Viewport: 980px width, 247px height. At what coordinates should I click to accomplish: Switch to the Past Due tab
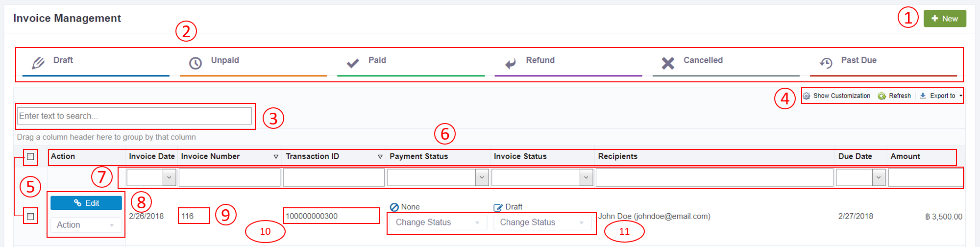tap(858, 60)
